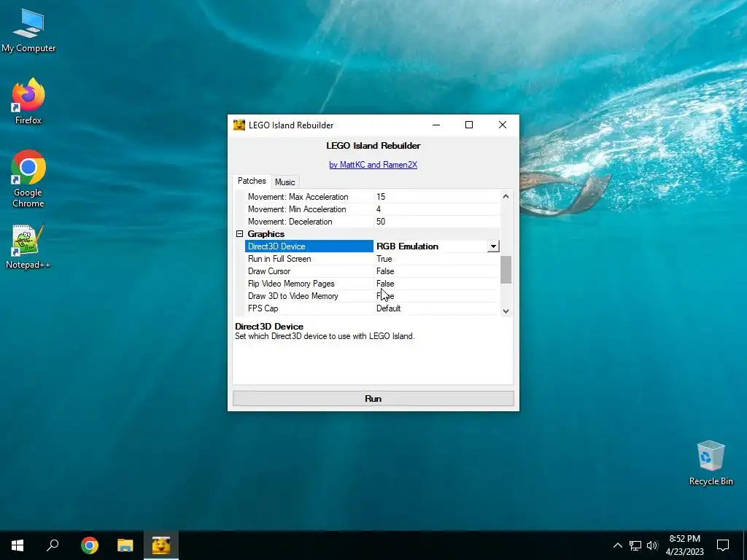Click the property list scroll up arrow
The width and height of the screenshot is (747, 560).
click(506, 196)
